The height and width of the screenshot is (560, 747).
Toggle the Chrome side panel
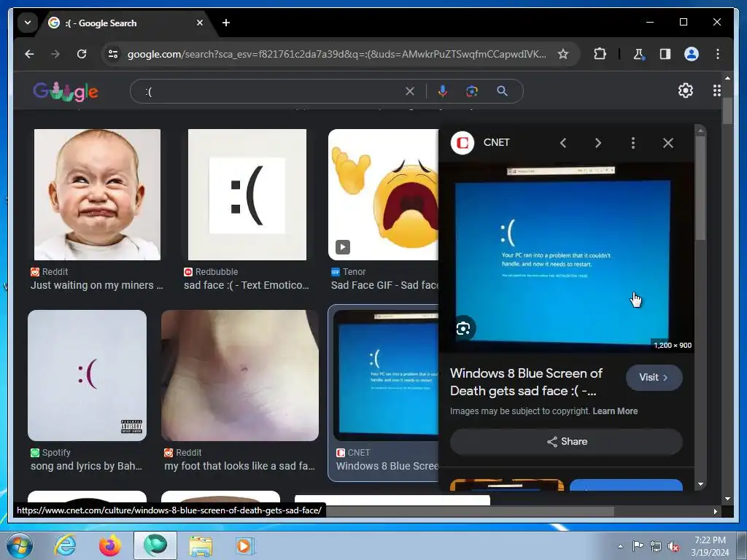coord(665,54)
